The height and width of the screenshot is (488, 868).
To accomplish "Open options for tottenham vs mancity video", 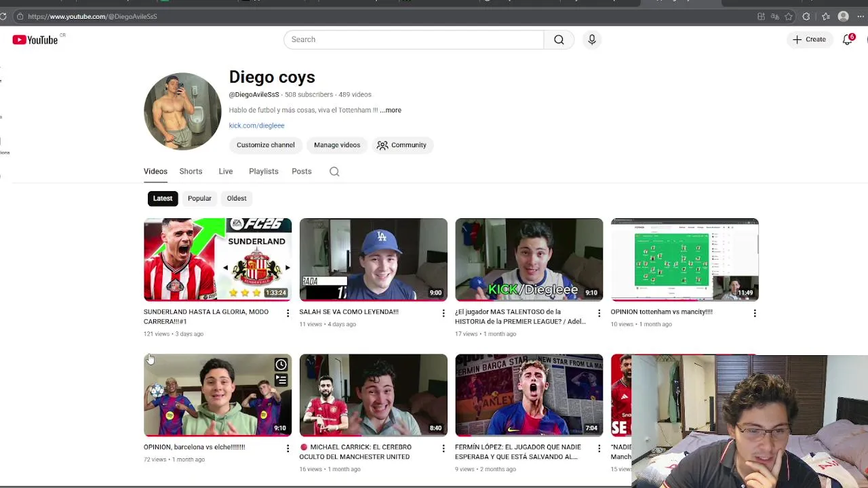I will 755,313.
